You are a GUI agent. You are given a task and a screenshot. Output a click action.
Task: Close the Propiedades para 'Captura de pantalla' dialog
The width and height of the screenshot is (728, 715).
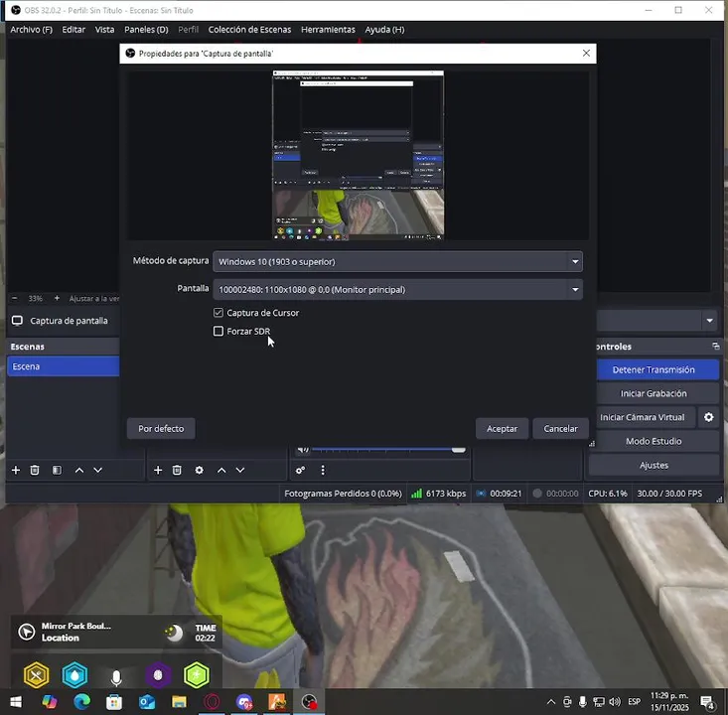coord(586,53)
